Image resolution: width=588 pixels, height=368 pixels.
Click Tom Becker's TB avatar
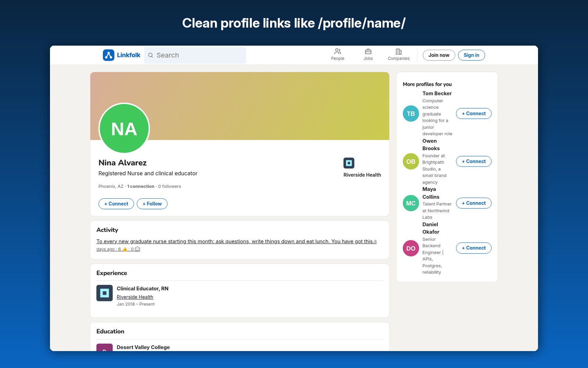tap(411, 114)
